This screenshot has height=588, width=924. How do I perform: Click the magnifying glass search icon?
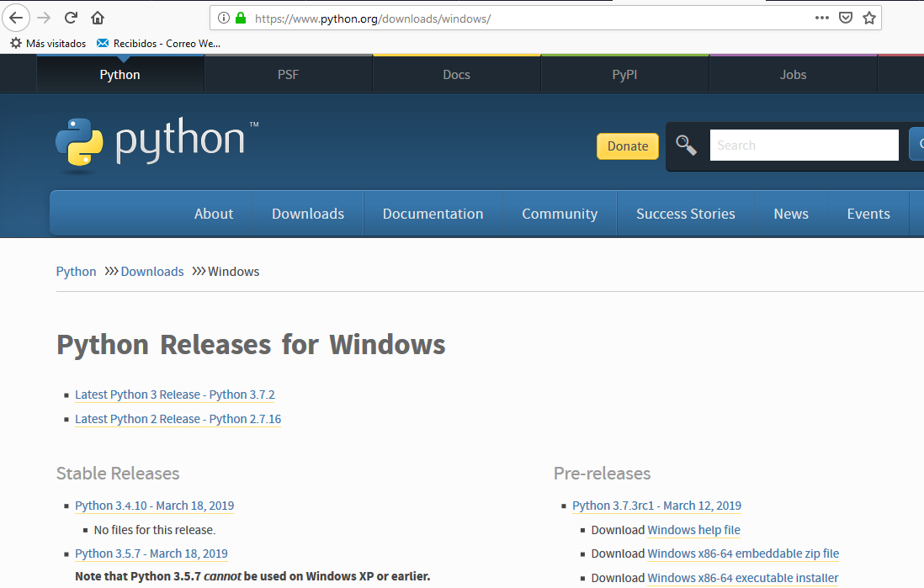687,146
